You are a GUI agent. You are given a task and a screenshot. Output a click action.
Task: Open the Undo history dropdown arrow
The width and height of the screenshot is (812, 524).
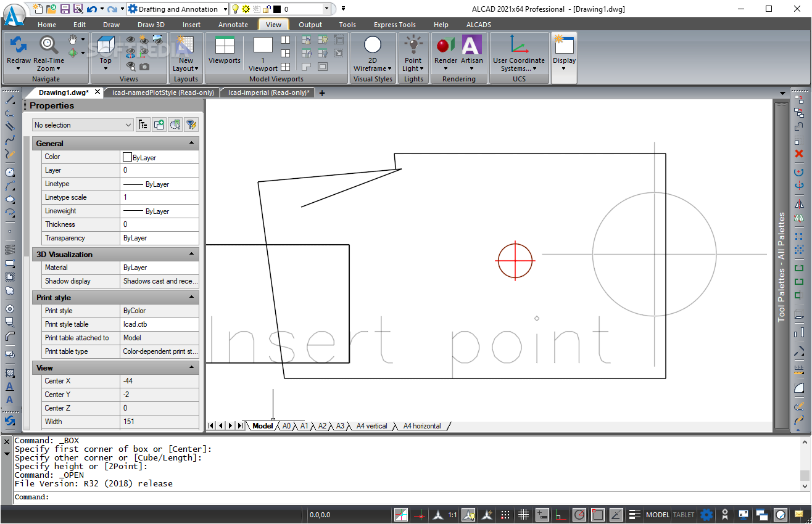tap(101, 9)
